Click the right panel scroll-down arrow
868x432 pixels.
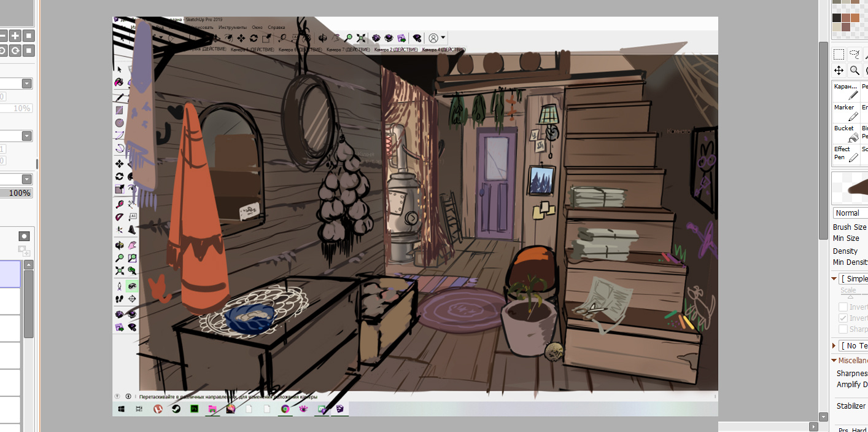(x=823, y=417)
